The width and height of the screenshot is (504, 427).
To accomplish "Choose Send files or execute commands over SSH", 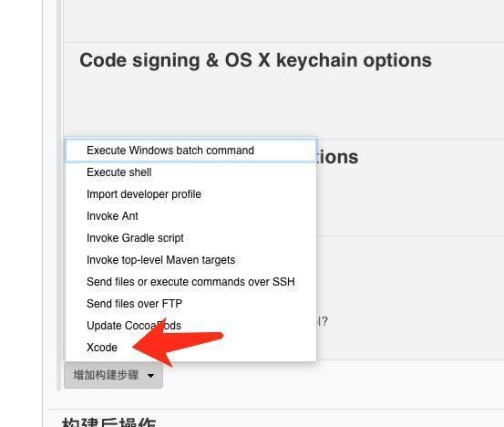I will pos(190,282).
